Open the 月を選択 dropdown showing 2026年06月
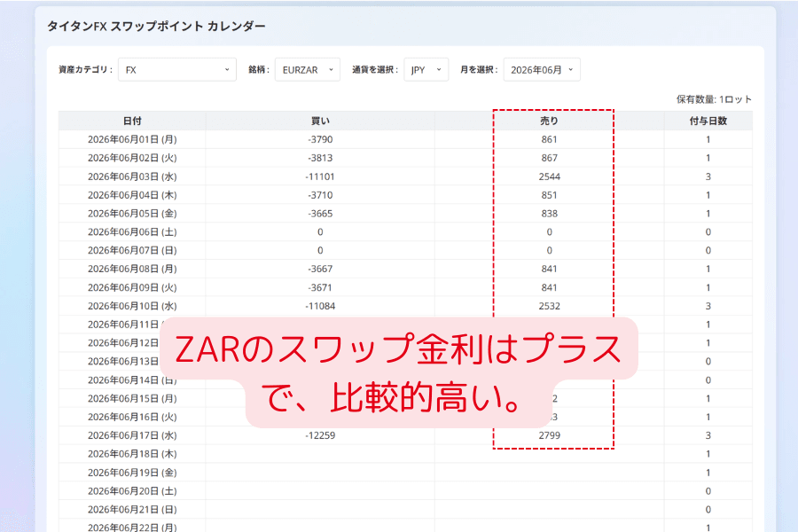 [x=542, y=70]
